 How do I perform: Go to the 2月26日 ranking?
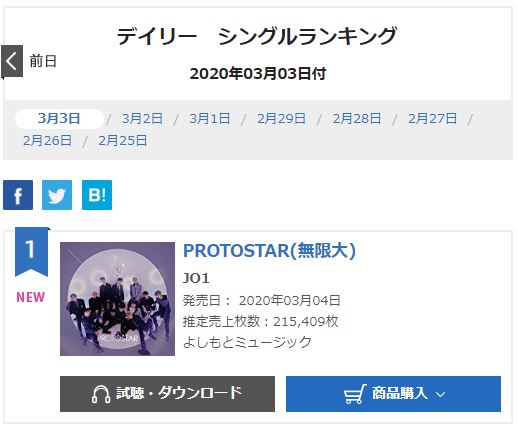[47, 141]
